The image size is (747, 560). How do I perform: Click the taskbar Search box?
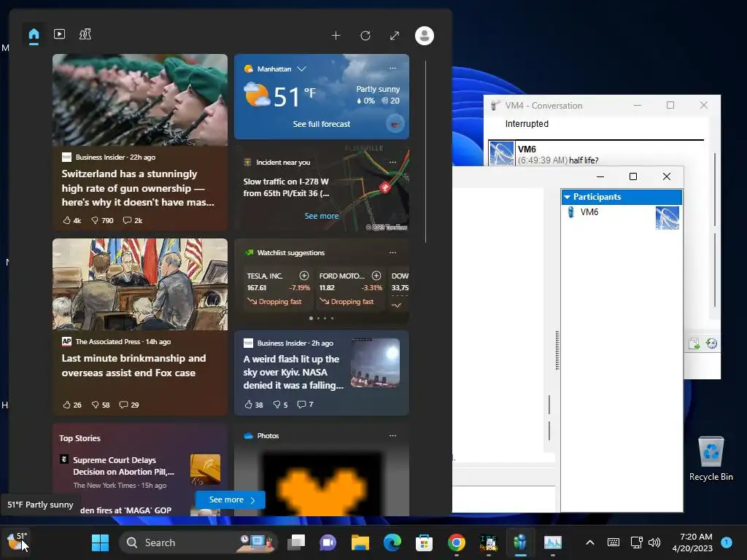click(198, 542)
